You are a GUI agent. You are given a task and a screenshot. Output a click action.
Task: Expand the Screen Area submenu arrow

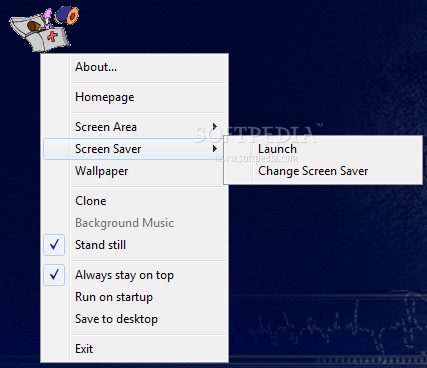tap(215, 127)
